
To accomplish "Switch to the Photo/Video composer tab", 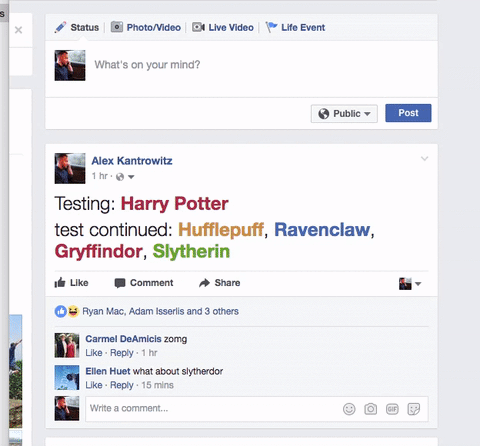I will (146, 27).
